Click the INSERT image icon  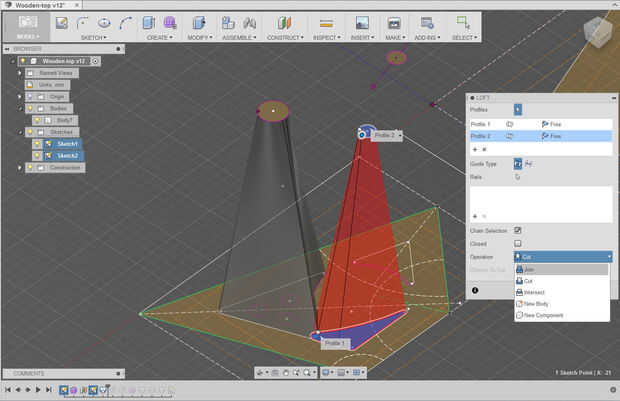tap(362, 22)
